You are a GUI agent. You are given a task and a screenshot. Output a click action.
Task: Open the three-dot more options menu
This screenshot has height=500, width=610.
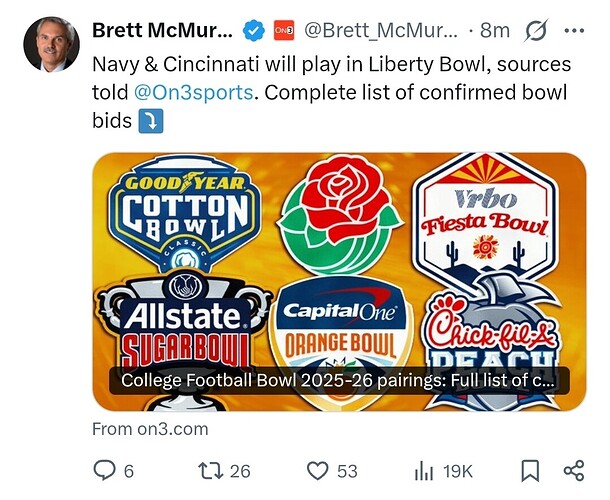click(575, 31)
